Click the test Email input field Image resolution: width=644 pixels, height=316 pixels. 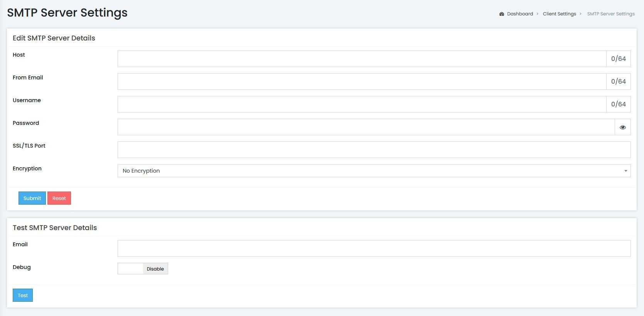pos(374,249)
